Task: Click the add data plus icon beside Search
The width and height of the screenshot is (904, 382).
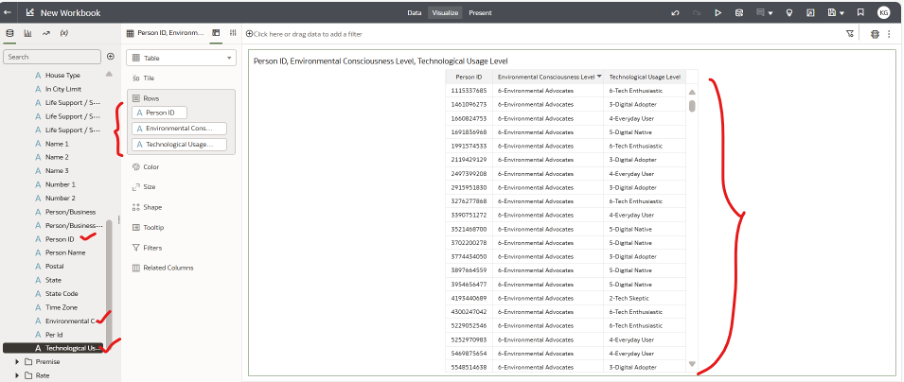Action: coord(111,56)
